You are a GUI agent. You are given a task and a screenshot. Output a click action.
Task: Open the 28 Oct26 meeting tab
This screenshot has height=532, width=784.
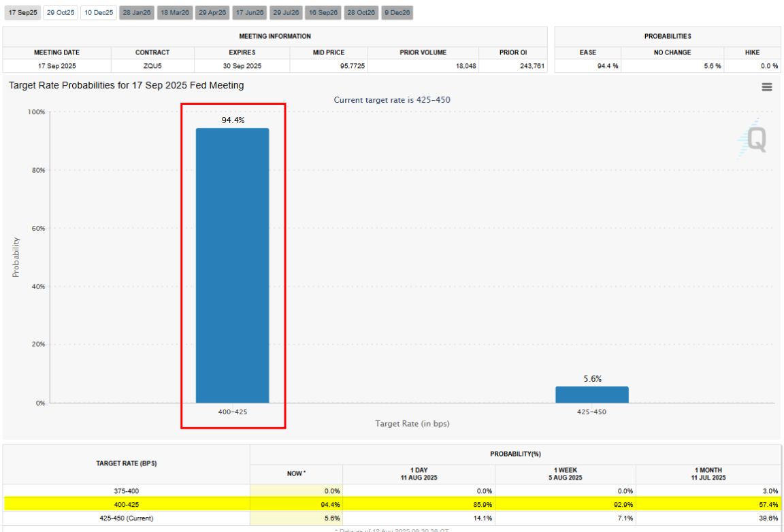tap(361, 13)
